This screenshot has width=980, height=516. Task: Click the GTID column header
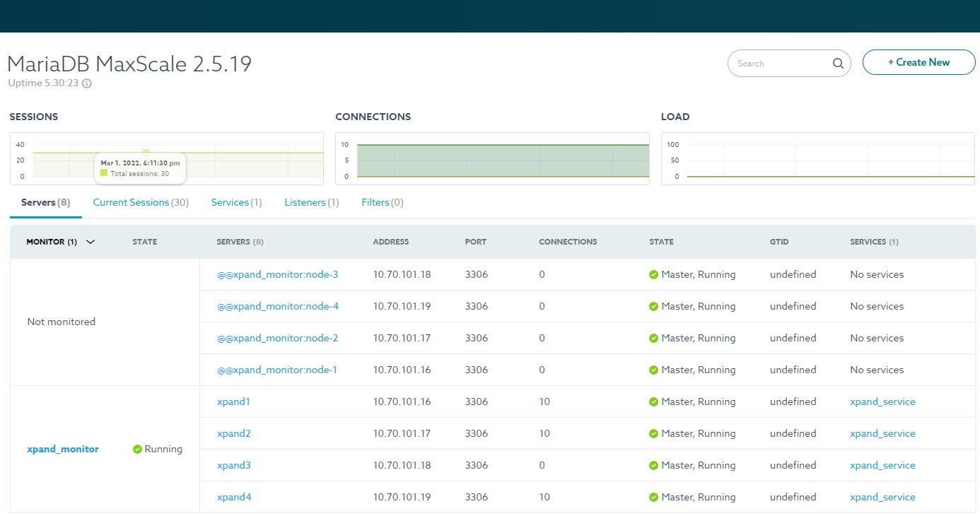click(779, 242)
